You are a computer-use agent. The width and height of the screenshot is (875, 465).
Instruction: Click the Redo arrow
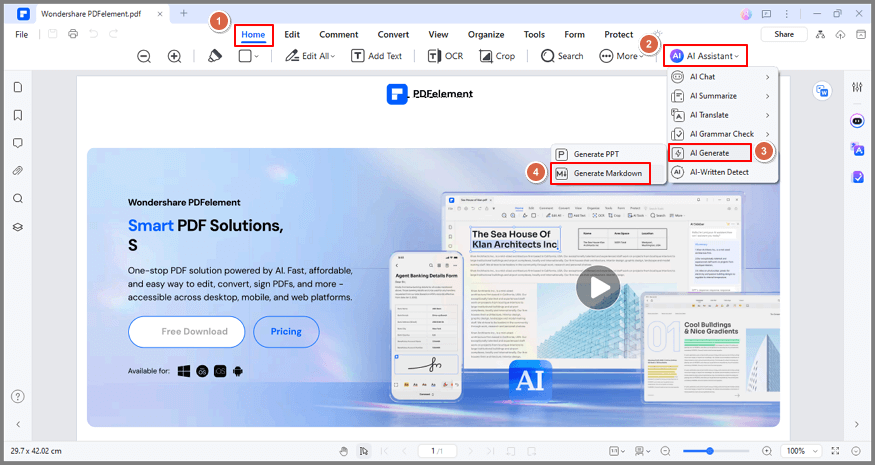click(113, 34)
